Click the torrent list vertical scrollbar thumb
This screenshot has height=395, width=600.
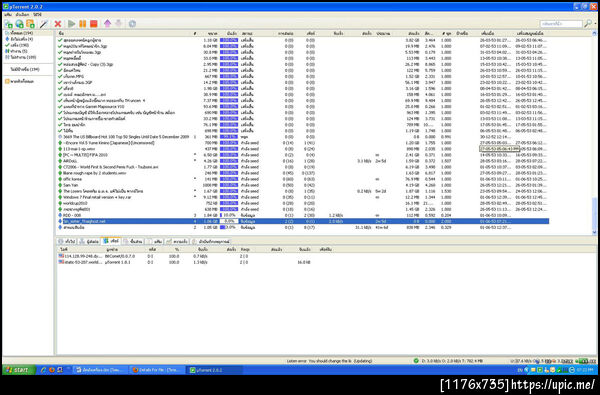[594, 213]
